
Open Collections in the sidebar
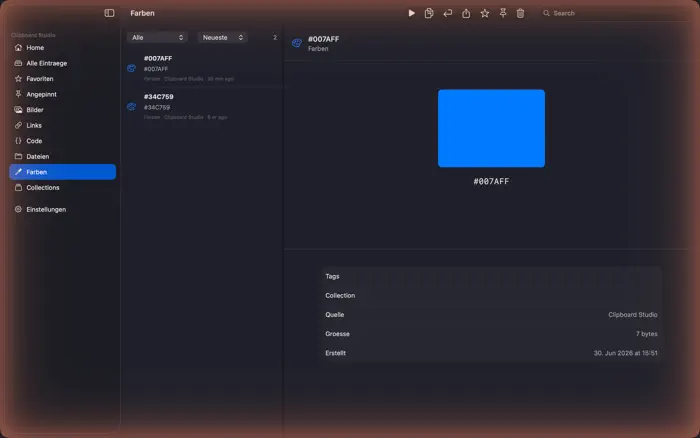tap(62, 188)
